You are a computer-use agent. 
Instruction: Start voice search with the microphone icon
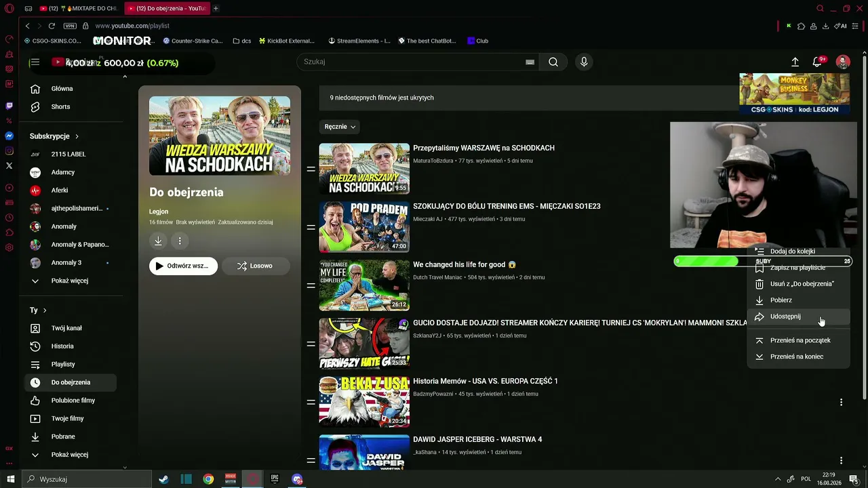pos(584,62)
